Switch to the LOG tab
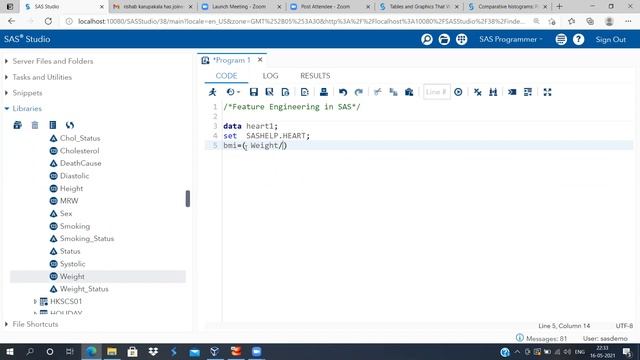640x360 pixels. (x=270, y=76)
